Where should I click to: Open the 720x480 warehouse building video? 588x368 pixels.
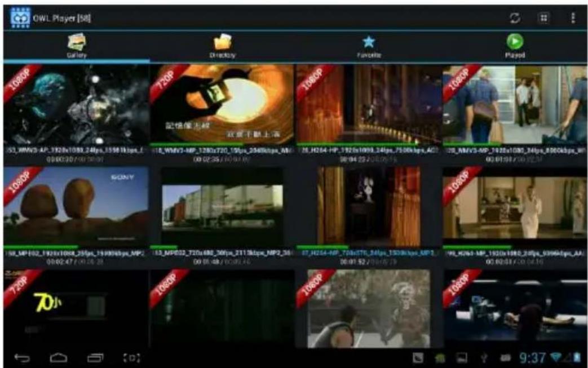222,206
